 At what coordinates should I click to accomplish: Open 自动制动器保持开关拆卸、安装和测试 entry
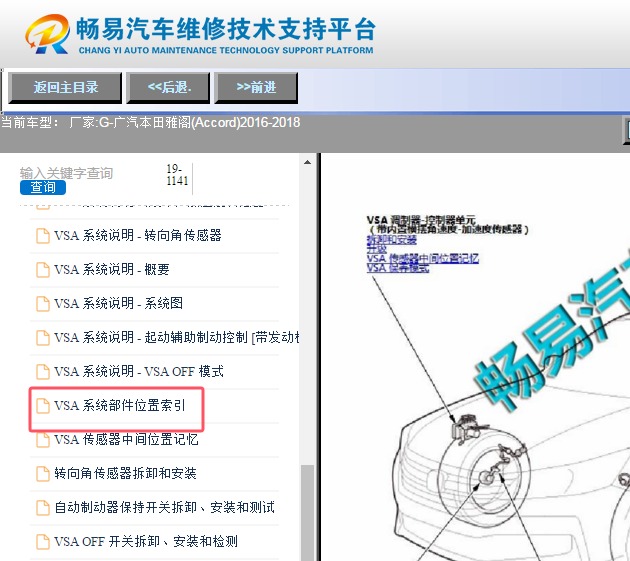(165, 508)
